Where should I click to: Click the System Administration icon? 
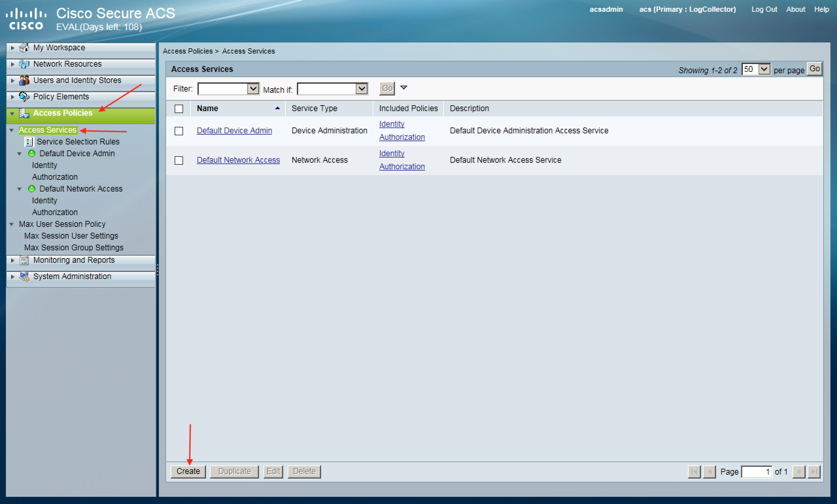pos(24,277)
